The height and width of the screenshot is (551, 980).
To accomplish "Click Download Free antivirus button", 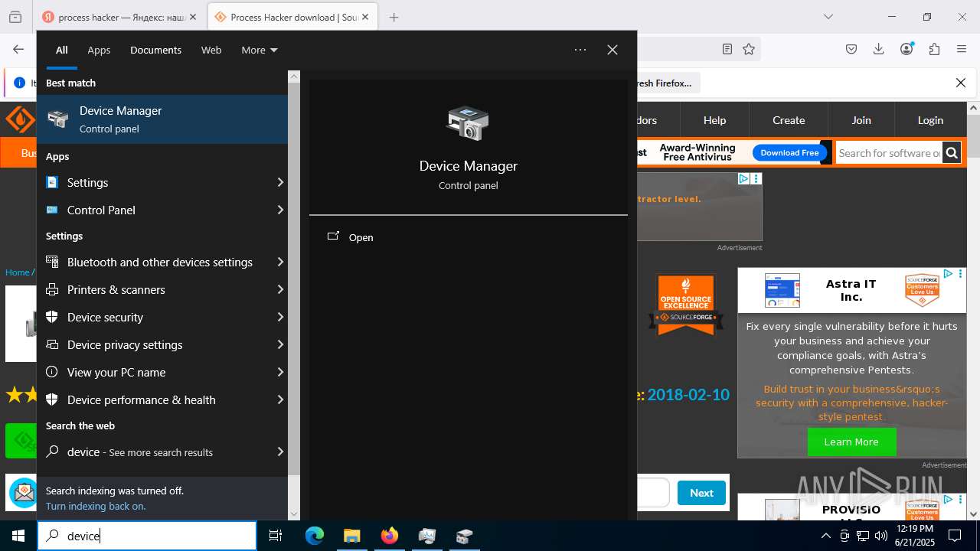I will pos(789,153).
